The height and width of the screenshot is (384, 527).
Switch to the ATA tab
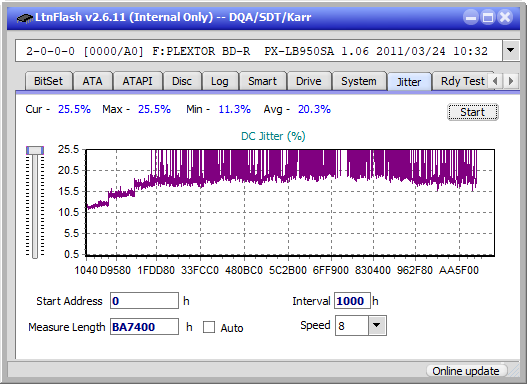(x=92, y=81)
